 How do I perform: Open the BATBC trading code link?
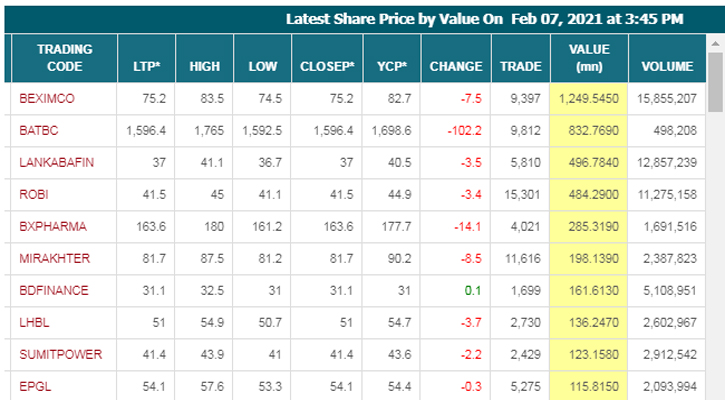click(x=38, y=131)
